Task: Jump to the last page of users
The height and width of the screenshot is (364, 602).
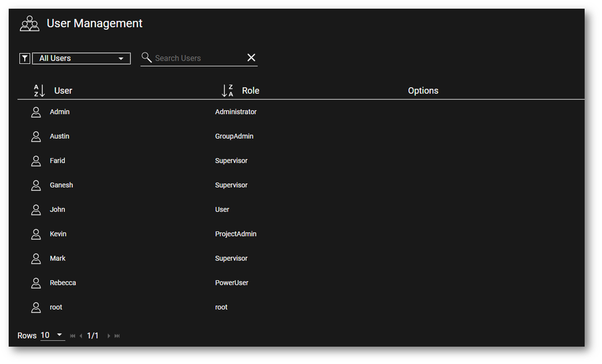Action: coord(117,336)
